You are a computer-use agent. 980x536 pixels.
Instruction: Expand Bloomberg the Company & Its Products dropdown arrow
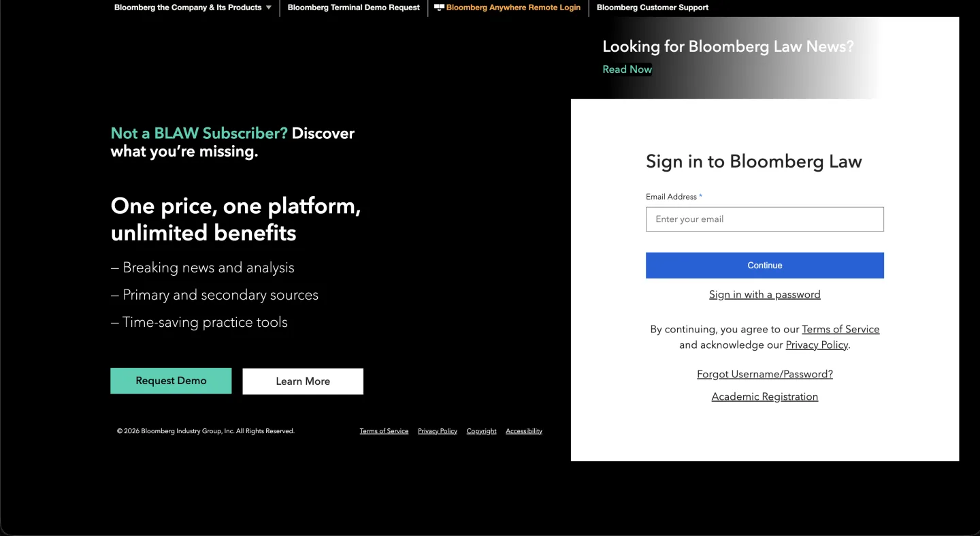[268, 7]
